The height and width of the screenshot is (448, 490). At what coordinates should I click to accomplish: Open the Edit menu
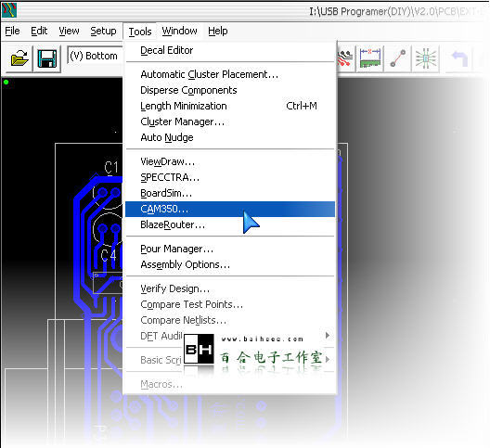(x=39, y=31)
